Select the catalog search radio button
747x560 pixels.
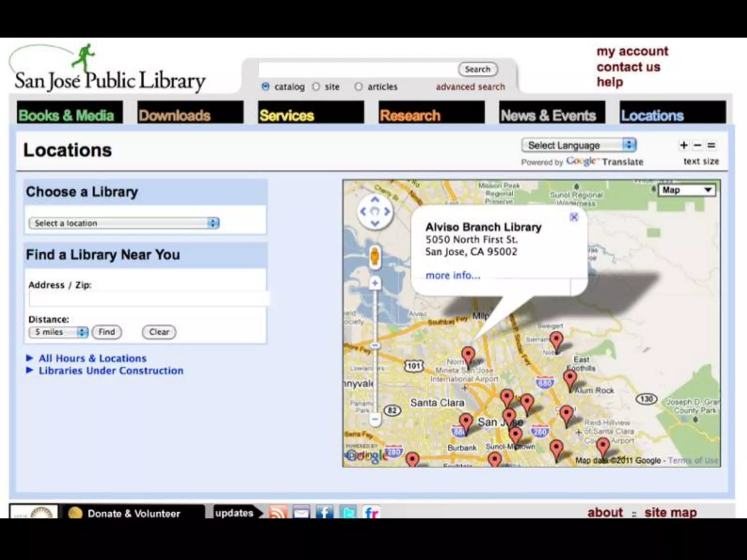266,87
